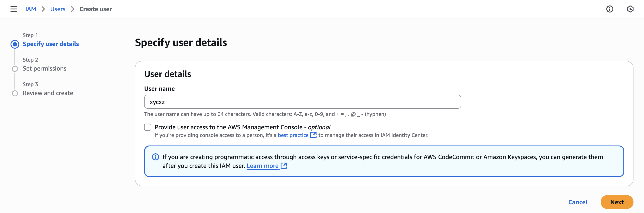
Task: Click the info icon inside blue alert box
Action: click(x=156, y=157)
